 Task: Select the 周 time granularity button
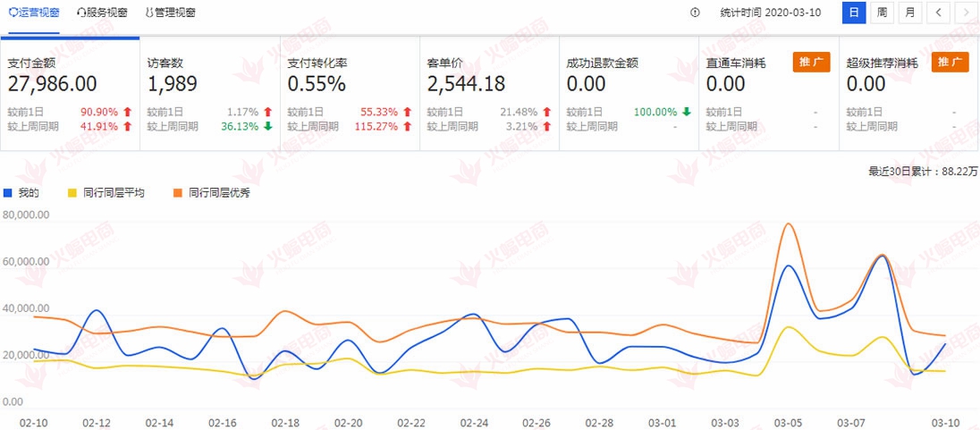pyautogui.click(x=882, y=13)
